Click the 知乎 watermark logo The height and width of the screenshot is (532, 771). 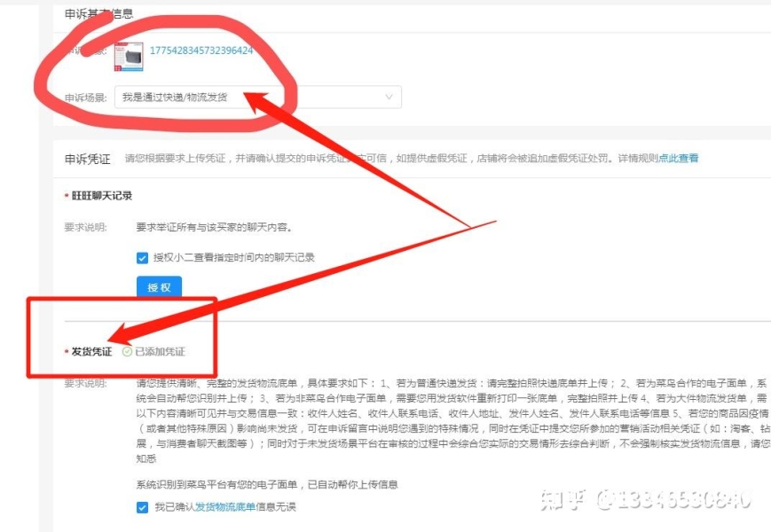(x=561, y=501)
